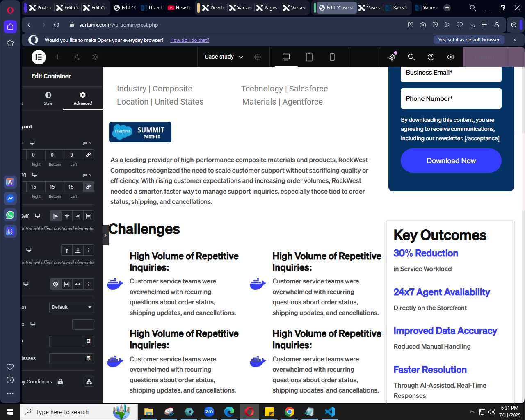The width and height of the screenshot is (525, 420).
Task: Select size Shrink option icon
Action: 78,284
